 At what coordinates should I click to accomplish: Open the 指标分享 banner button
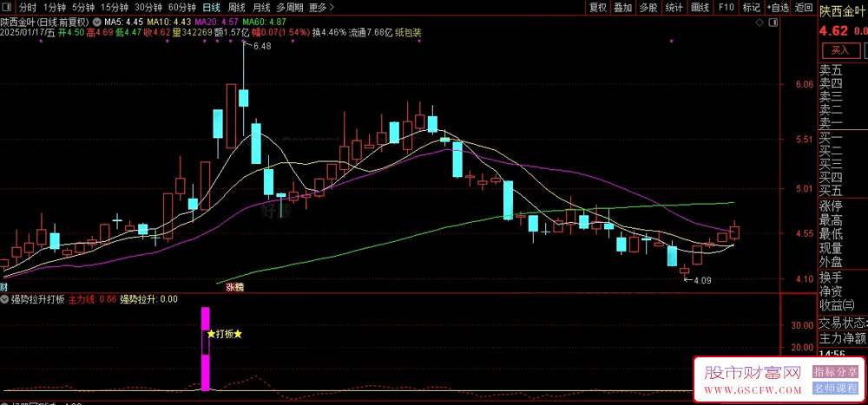pyautogui.click(x=835, y=372)
